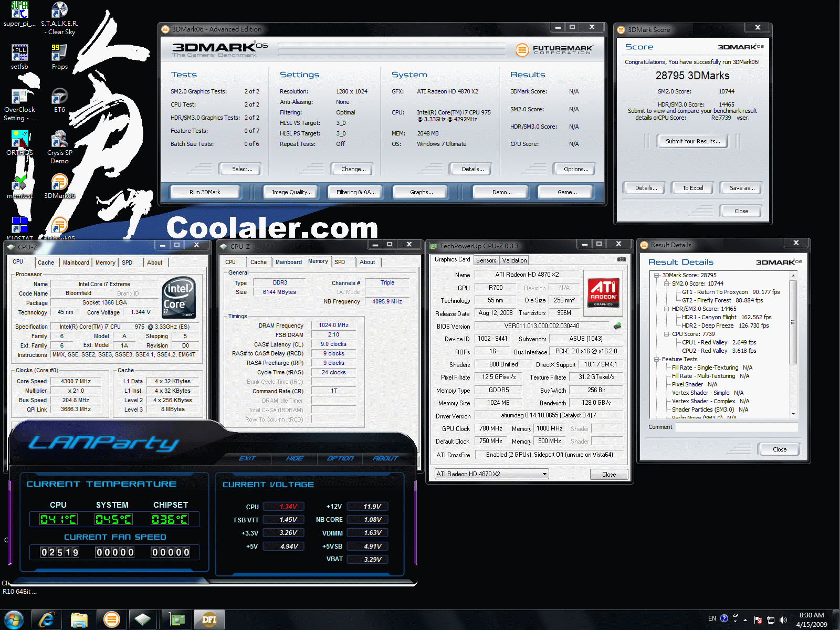Click the Futuremark logo in 3DMark06 window

(x=554, y=50)
